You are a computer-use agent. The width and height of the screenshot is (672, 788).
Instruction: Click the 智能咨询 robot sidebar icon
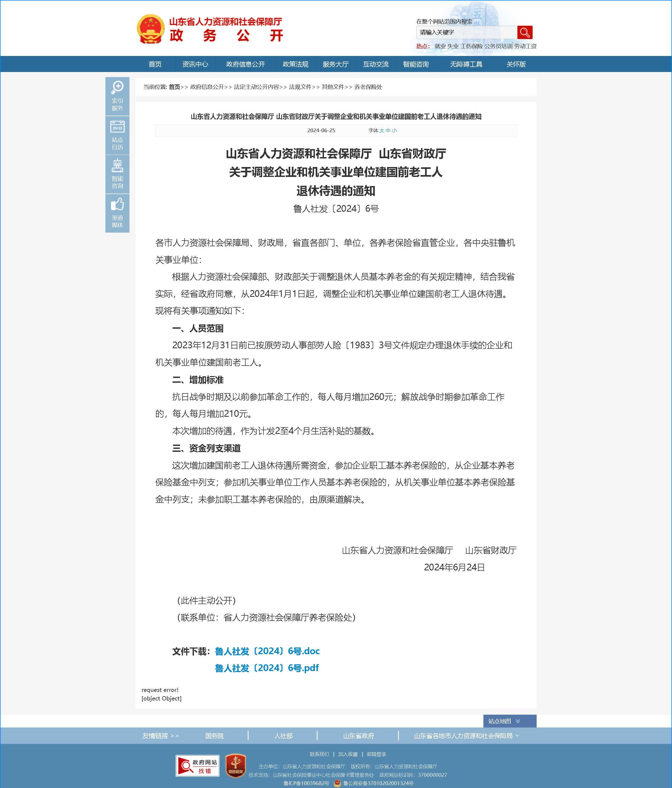(x=117, y=174)
